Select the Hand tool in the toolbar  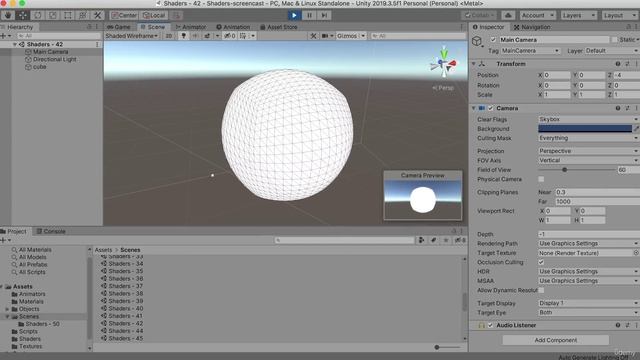8,16
